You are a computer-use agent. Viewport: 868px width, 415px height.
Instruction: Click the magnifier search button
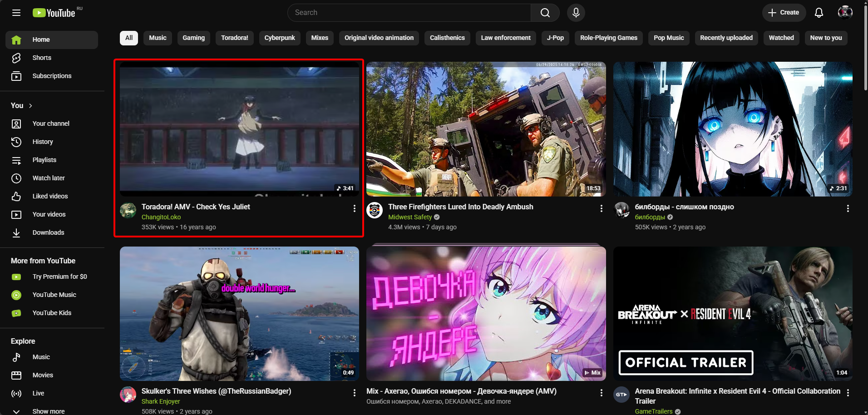(x=545, y=13)
